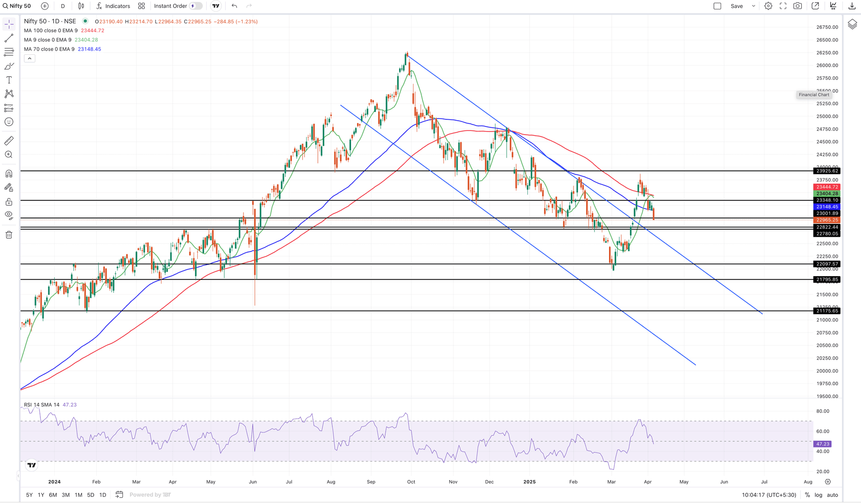Screen dimensions: 861x504
Task: Toggle hide all drawings eye icon
Action: tap(9, 215)
